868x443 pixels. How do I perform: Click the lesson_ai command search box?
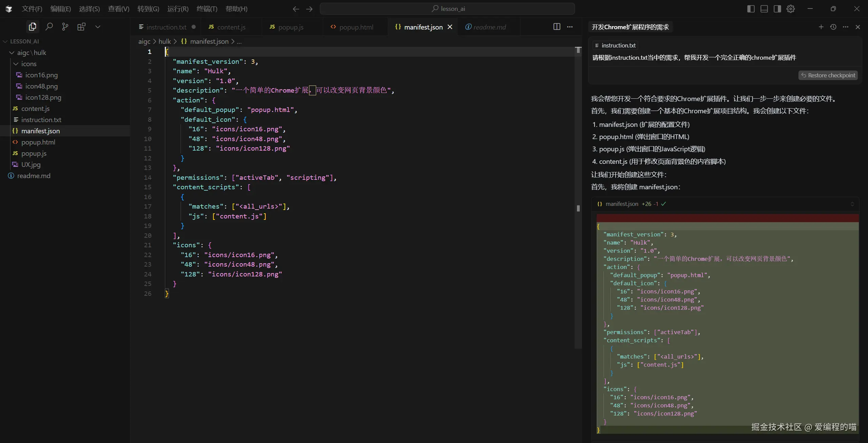click(x=447, y=9)
